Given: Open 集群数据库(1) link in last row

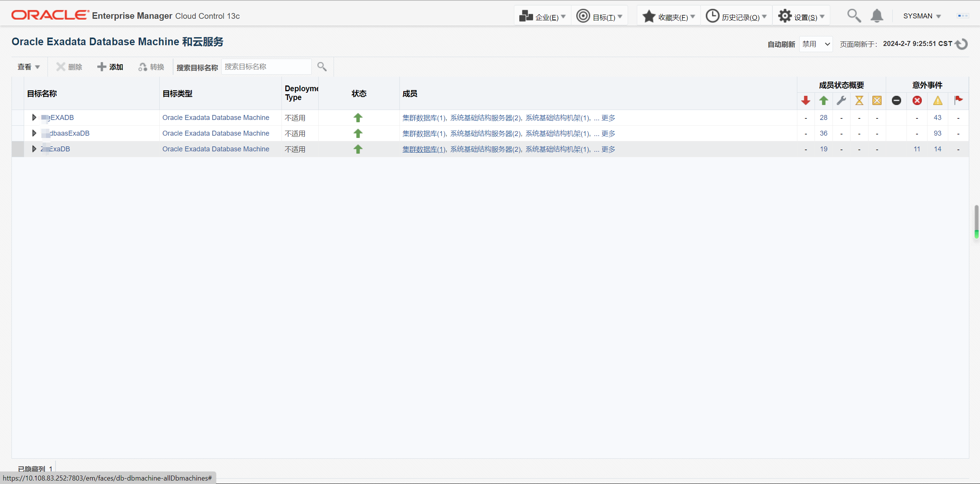Looking at the screenshot, I should (424, 149).
